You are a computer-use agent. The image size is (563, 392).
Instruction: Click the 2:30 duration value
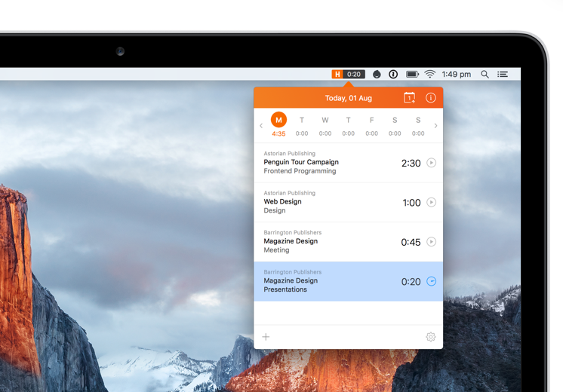tap(411, 163)
